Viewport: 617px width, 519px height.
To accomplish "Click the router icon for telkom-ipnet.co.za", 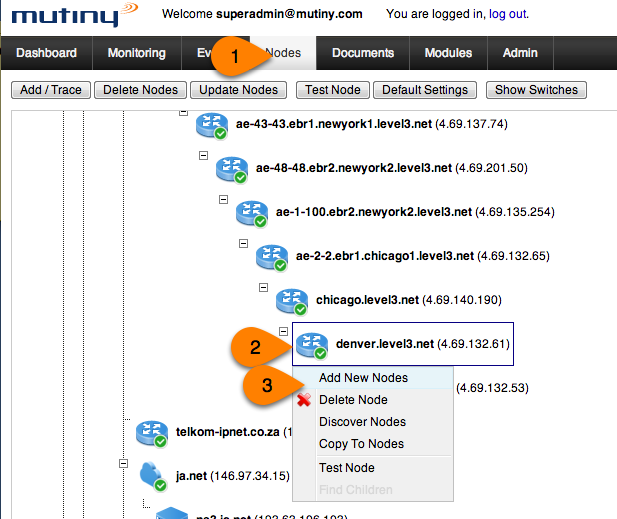I will (152, 434).
